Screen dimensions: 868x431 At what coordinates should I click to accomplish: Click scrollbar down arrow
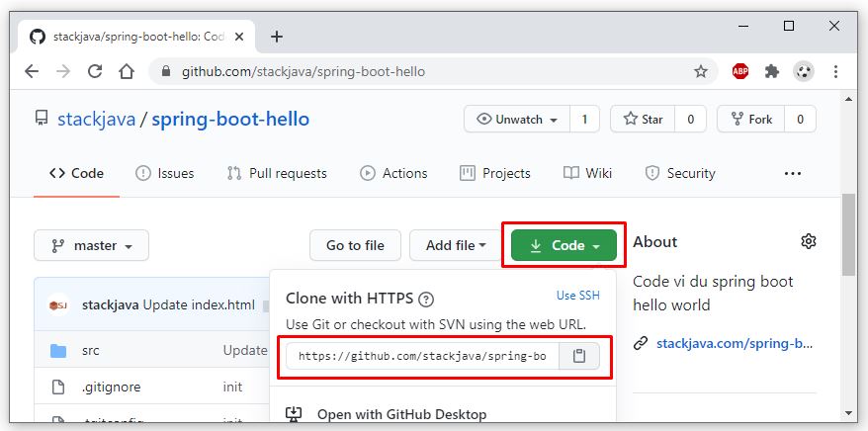848,413
